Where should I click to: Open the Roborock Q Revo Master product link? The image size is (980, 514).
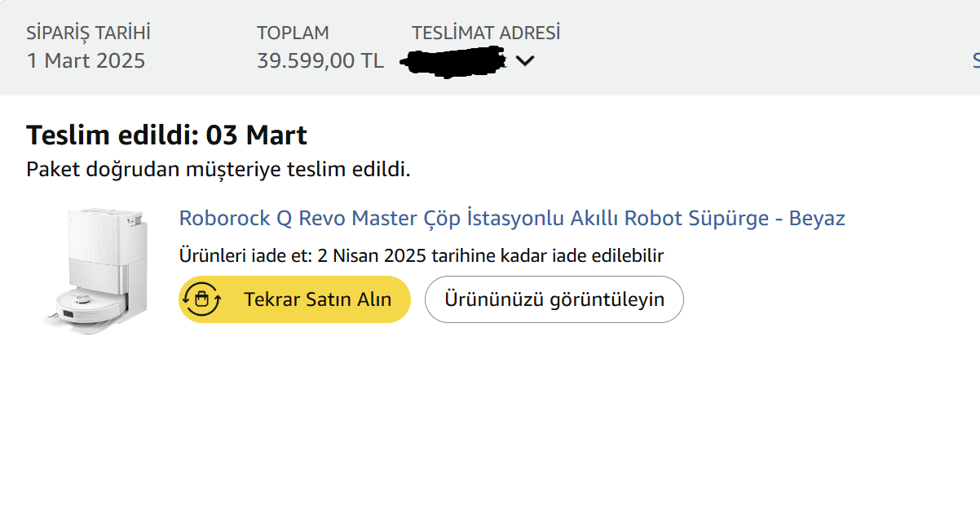click(x=511, y=219)
